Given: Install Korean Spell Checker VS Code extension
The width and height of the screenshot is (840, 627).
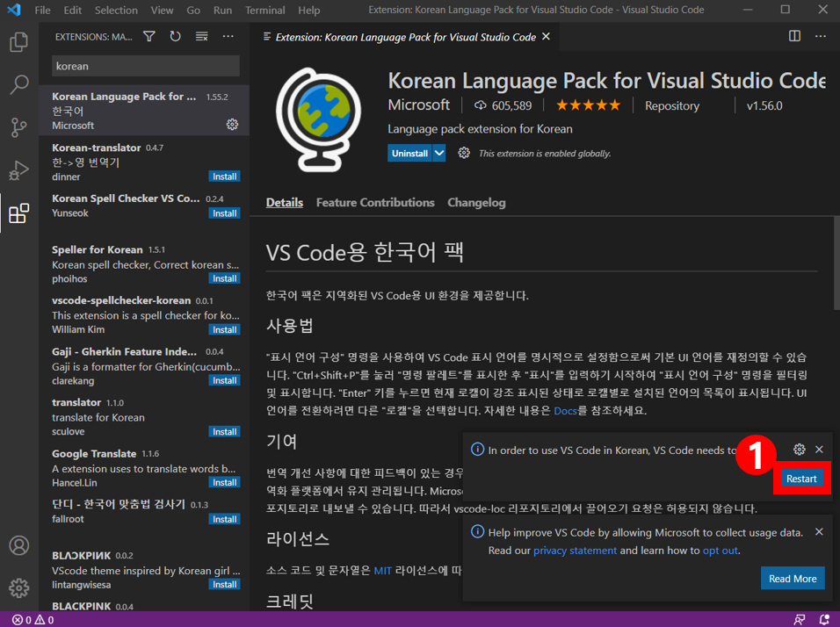Looking at the screenshot, I should [x=224, y=213].
